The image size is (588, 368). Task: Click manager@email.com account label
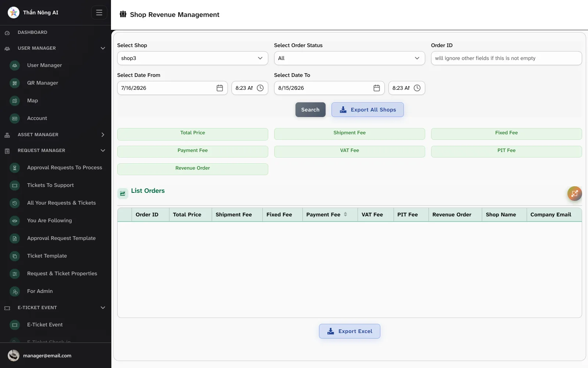click(x=47, y=355)
